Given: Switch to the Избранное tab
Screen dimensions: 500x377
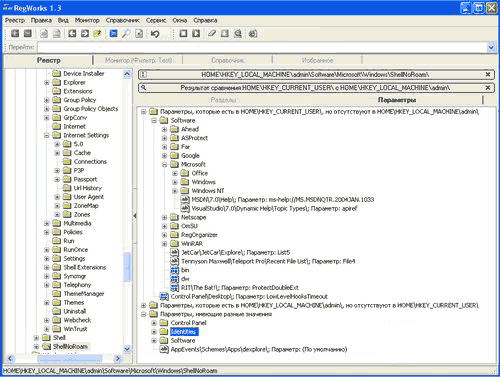Looking at the screenshot, I should 317,60.
